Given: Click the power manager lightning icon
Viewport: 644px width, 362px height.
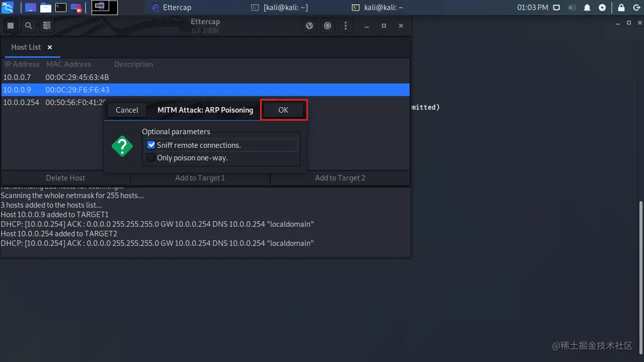Looking at the screenshot, I should click(602, 8).
